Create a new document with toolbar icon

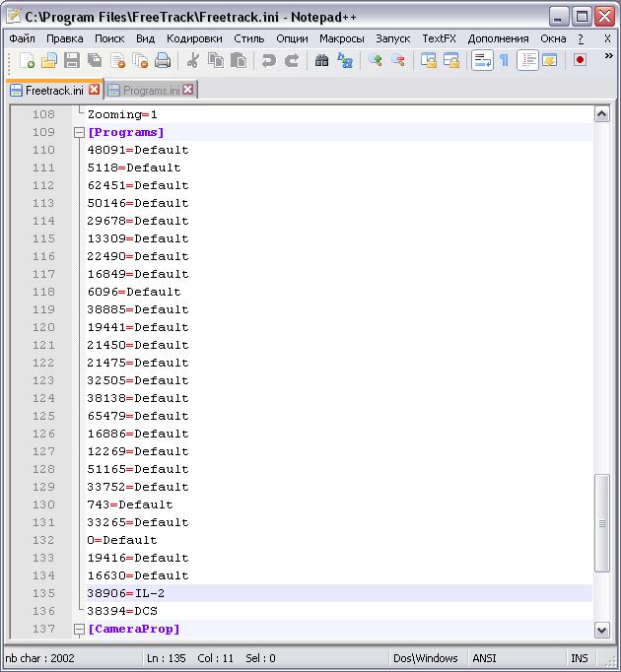(27, 60)
